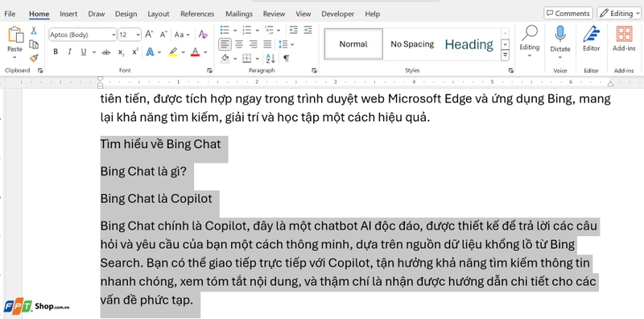Expand the Editing find group in the ribbon
The width and height of the screenshot is (644, 319).
530,40
